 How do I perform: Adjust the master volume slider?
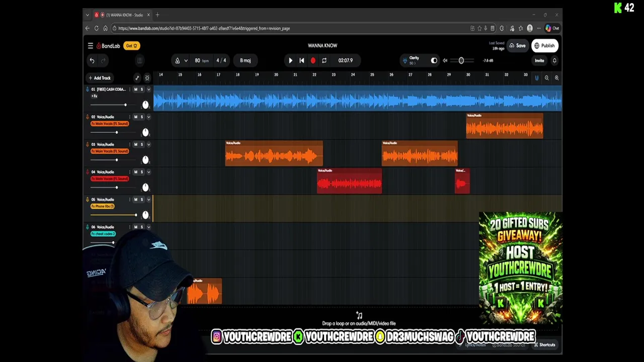tap(461, 60)
